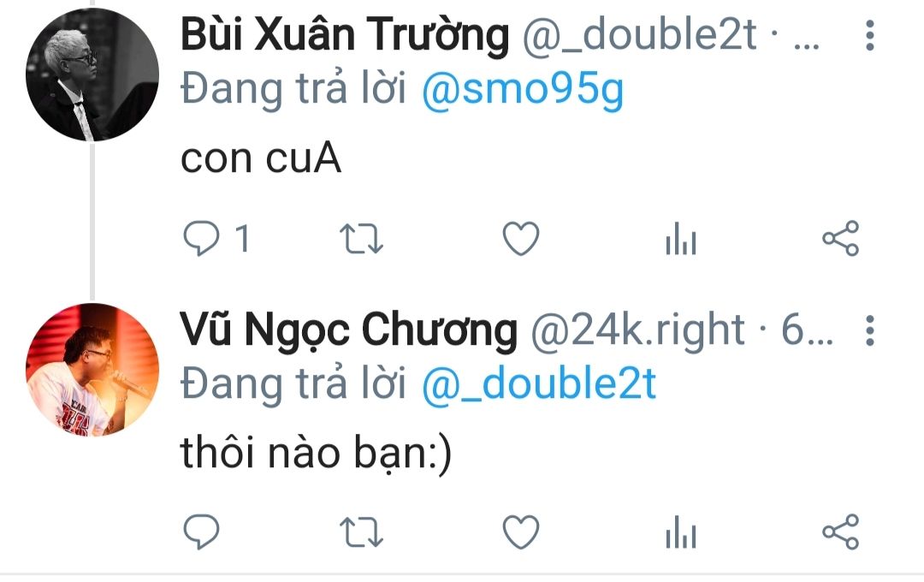Open the "thôi nào bạn:)" tweet text
Screen dimensions: 924x582
click(316, 453)
